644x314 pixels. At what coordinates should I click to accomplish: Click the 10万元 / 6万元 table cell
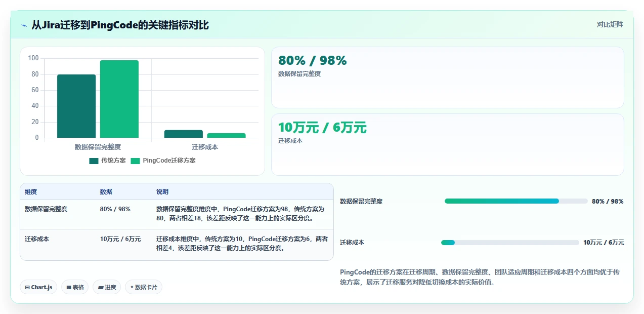[120, 239]
